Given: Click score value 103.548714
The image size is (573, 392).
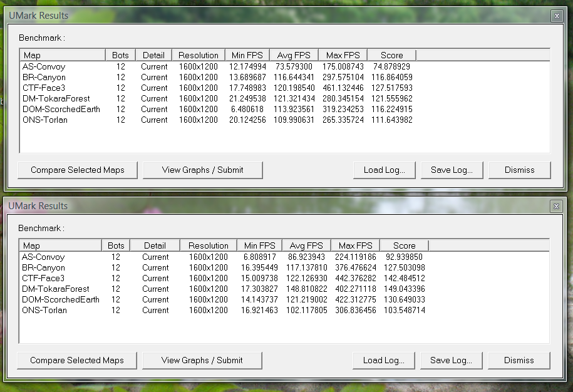Looking at the screenshot, I should click(404, 310).
